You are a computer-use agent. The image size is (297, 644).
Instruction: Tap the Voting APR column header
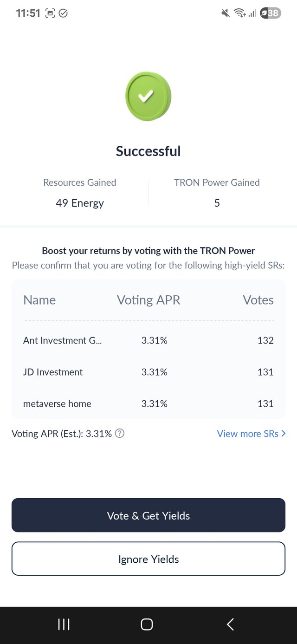(x=148, y=300)
